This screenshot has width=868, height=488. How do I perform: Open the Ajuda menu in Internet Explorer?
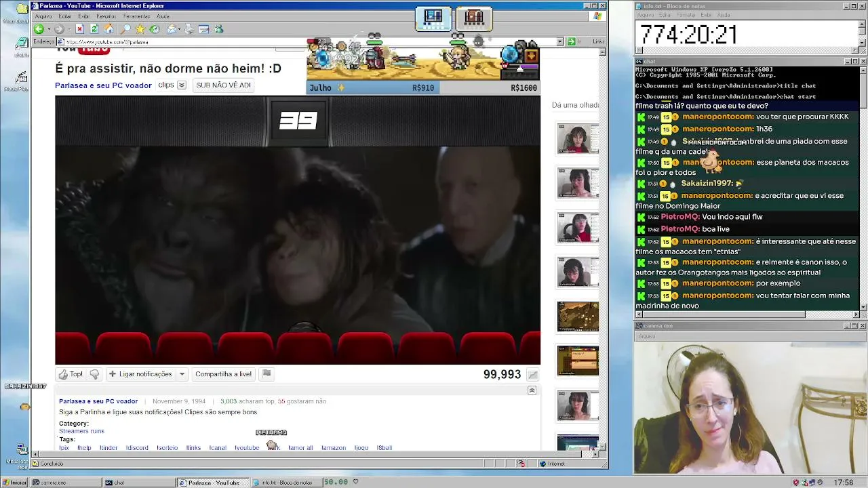163,16
